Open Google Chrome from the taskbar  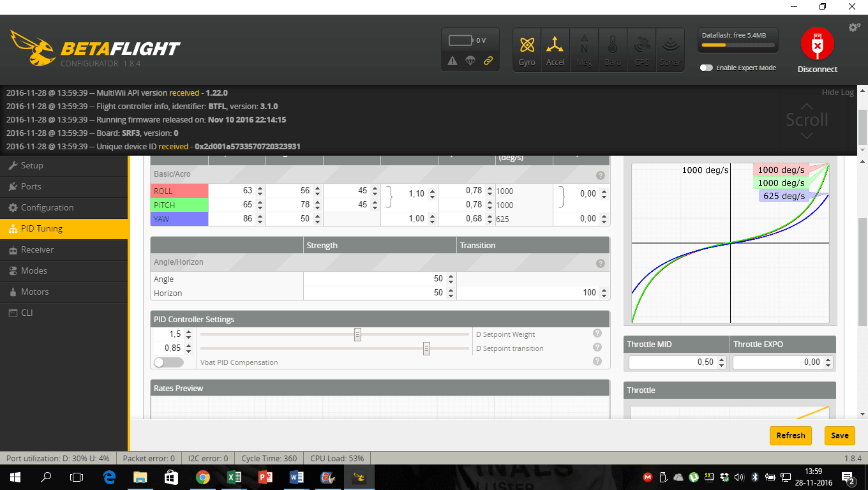point(203,477)
